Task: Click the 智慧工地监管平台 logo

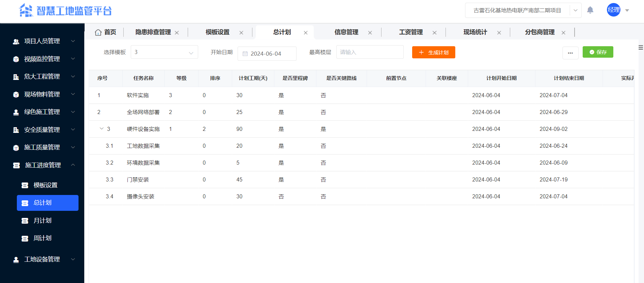Action: pyautogui.click(x=65, y=10)
